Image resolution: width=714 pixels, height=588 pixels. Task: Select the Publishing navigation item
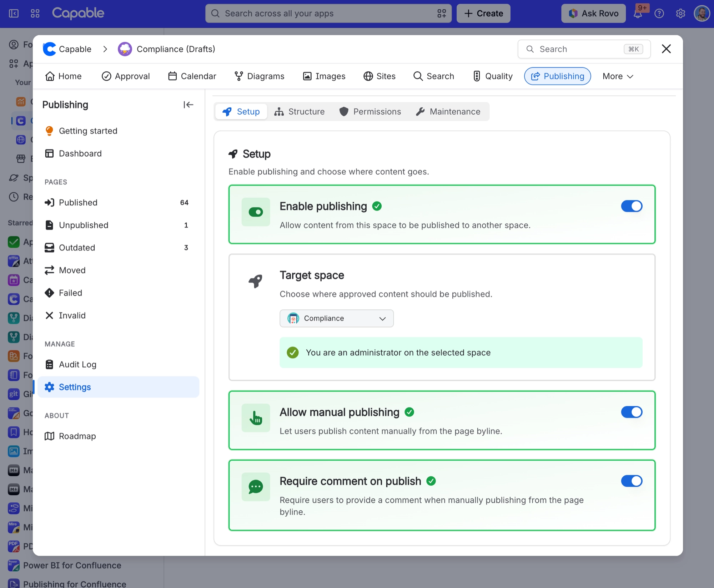pyautogui.click(x=557, y=76)
